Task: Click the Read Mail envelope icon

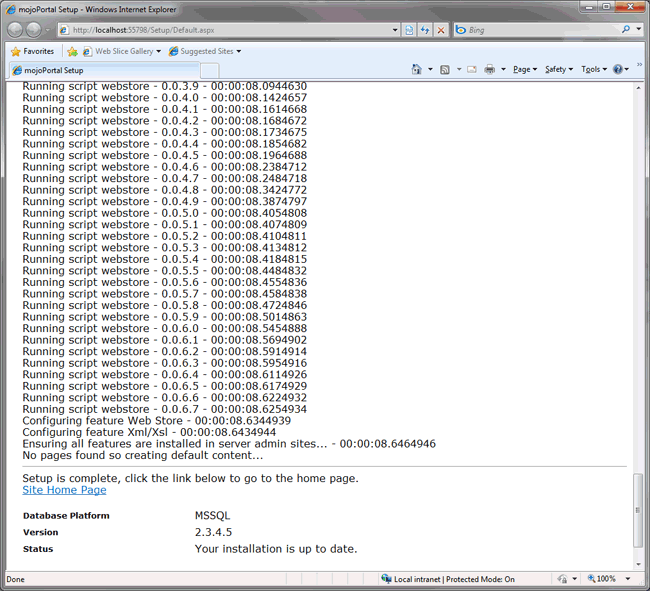Action: click(x=470, y=70)
